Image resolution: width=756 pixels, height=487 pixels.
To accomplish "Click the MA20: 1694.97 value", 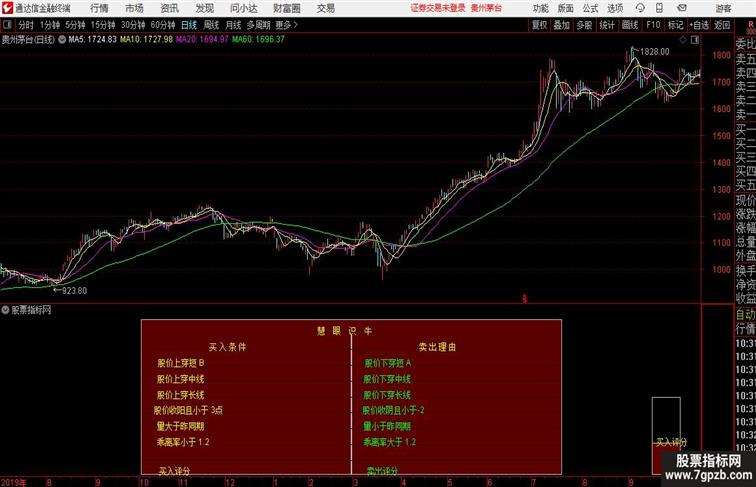I will point(202,40).
